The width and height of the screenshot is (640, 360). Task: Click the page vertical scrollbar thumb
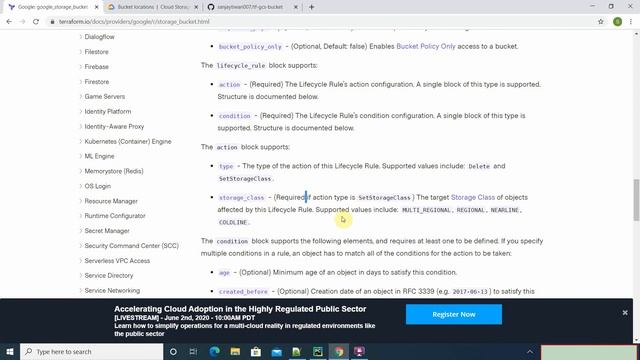click(x=636, y=200)
